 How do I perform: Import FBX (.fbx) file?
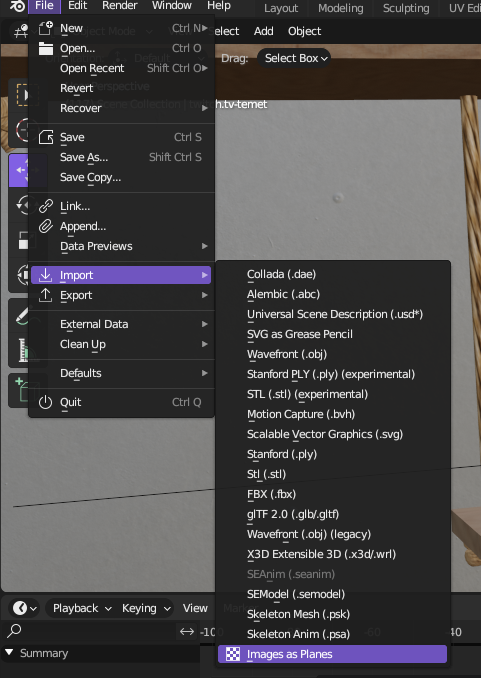coord(333,494)
